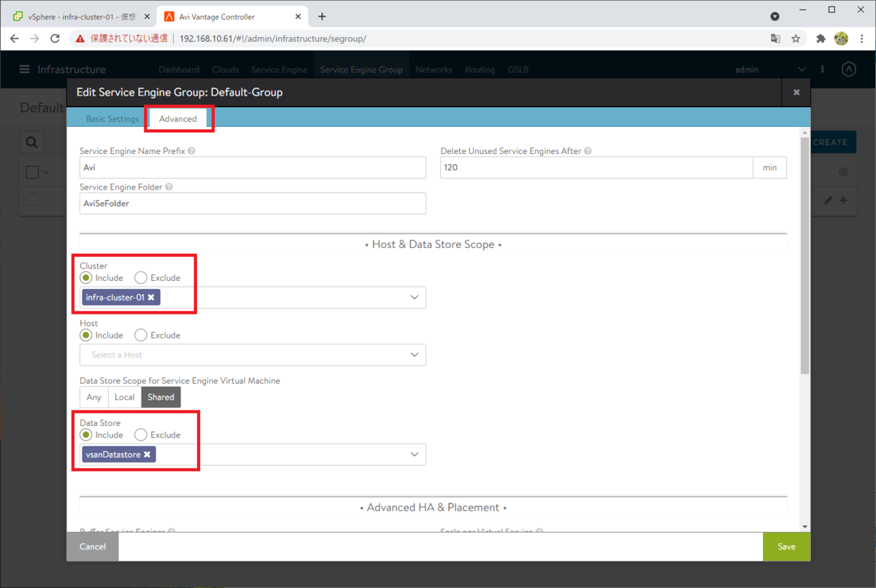Open the Infrastructure hamburger menu
Screen dimensions: 876x588
tap(25, 69)
